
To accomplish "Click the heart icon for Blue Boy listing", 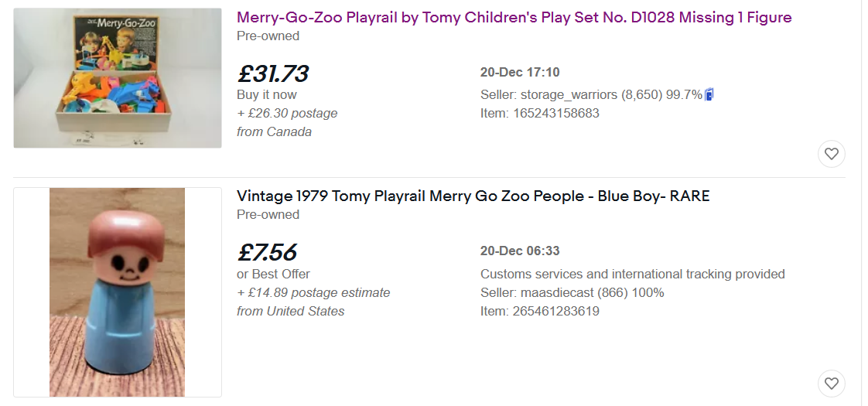I will pyautogui.click(x=832, y=383).
